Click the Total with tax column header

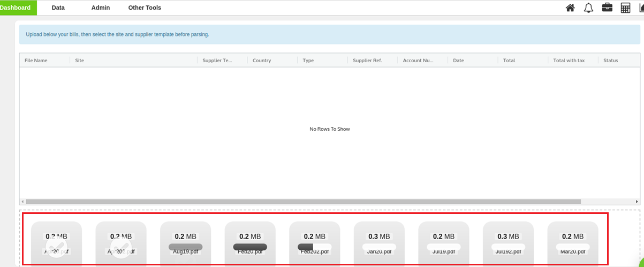(569, 61)
